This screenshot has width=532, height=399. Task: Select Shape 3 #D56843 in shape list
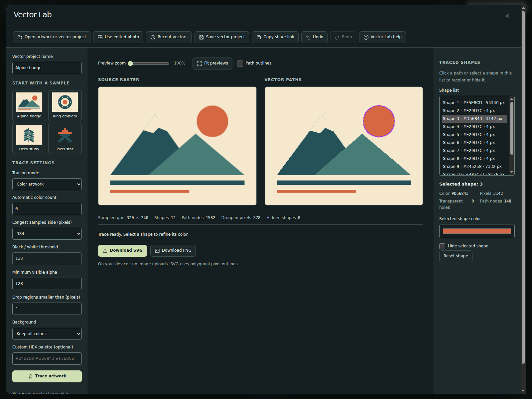click(474, 119)
